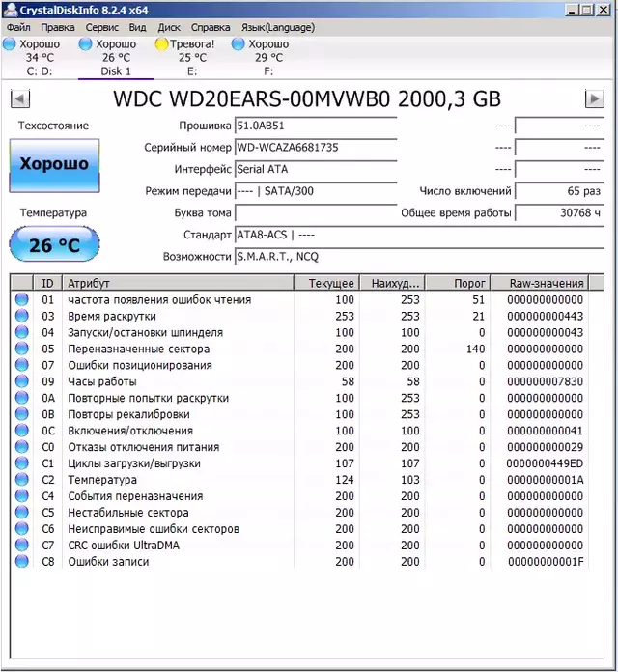Click status orb of Часы работы row
Viewport: 618px width, 672px height.
click(x=22, y=381)
